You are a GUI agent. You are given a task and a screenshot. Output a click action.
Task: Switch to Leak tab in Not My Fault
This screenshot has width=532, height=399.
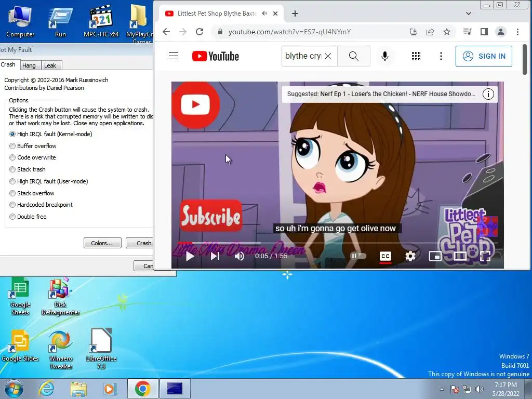50,65
